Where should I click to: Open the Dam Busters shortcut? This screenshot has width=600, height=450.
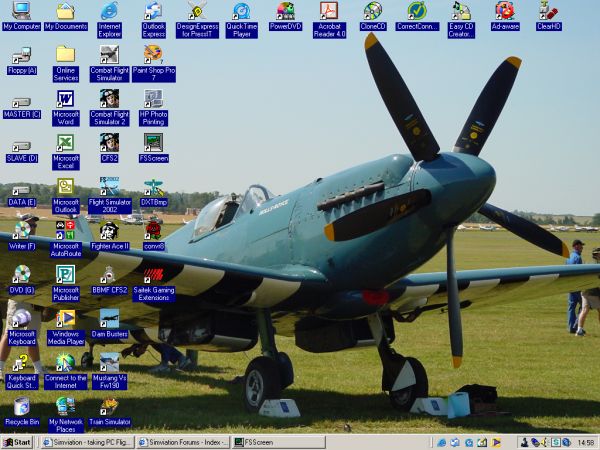(x=109, y=319)
